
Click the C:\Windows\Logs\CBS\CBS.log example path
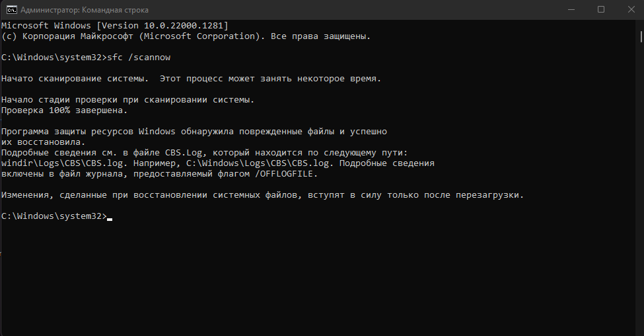tap(258, 163)
